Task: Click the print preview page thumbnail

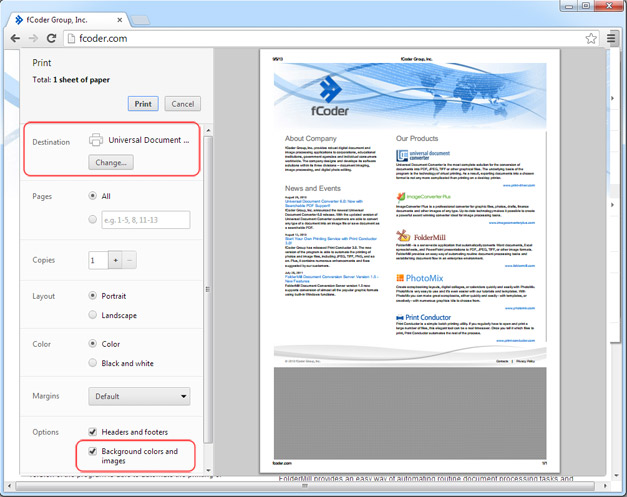Action: 410,261
